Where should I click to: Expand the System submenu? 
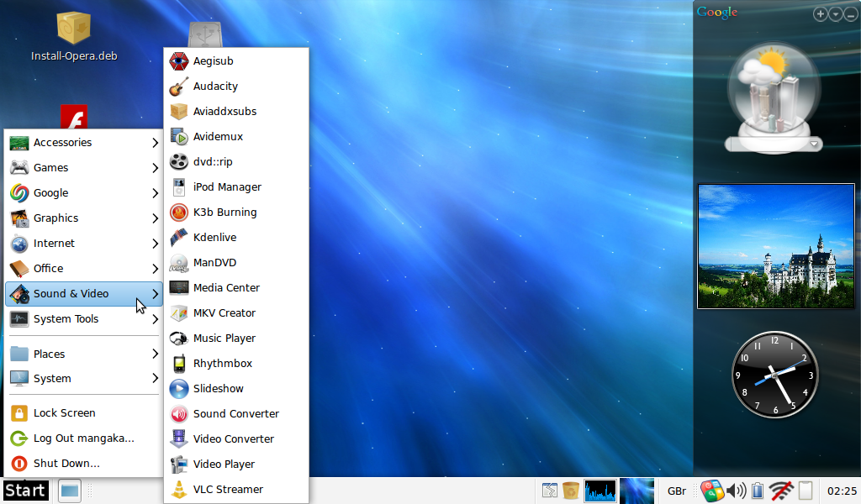click(83, 378)
